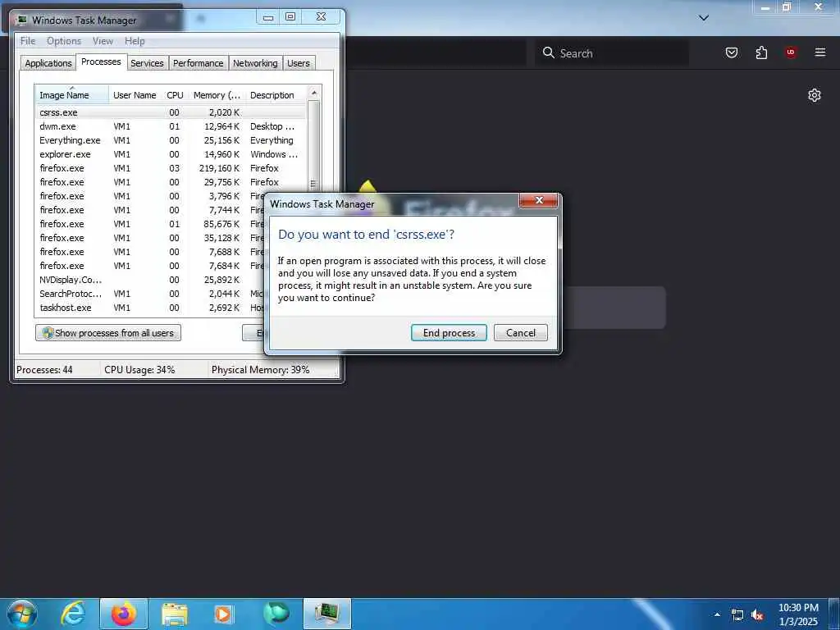Confirm with the End process button
Viewport: 840px width, 630px height.
449,333
